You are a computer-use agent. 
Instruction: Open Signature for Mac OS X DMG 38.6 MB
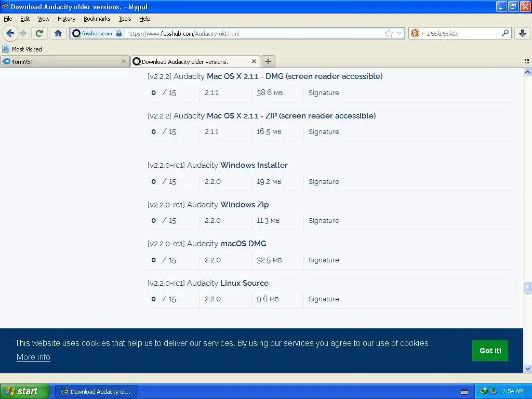(324, 92)
